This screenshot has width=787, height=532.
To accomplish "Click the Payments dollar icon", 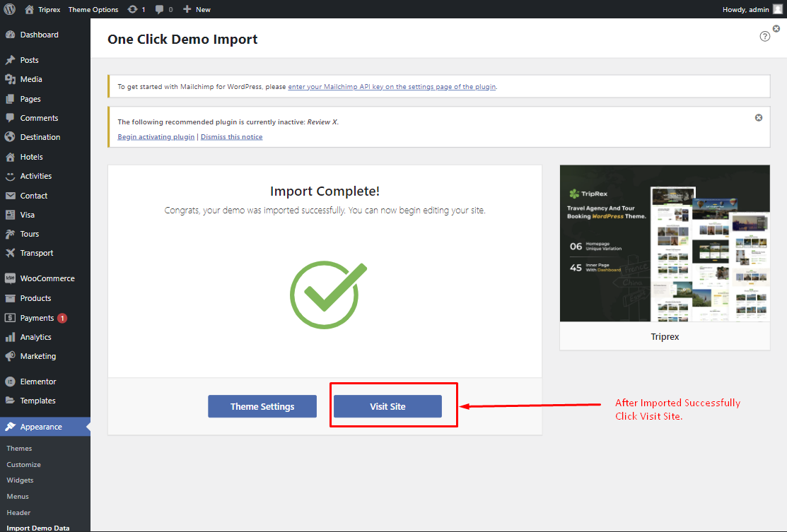I will pos(10,318).
